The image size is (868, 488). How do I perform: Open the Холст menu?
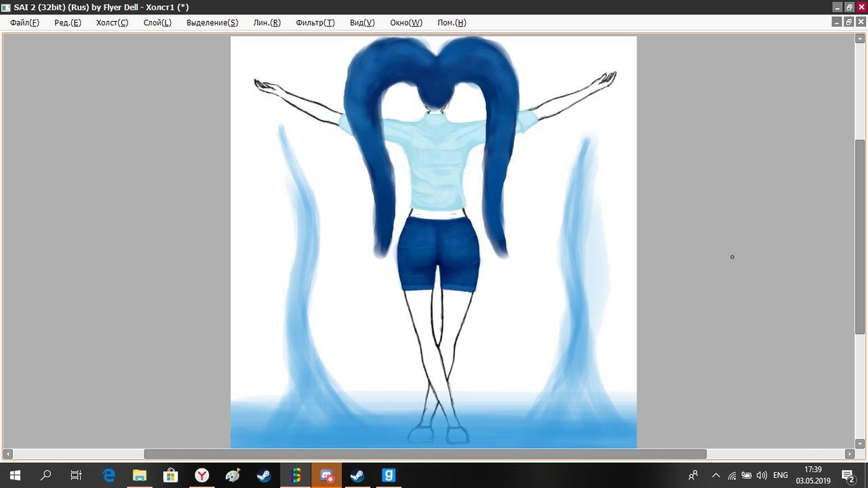pos(112,22)
